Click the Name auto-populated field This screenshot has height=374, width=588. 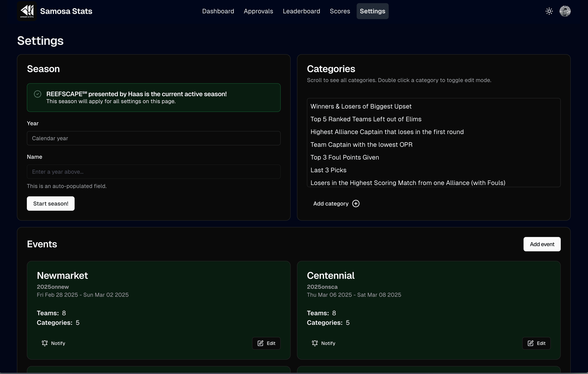click(x=154, y=172)
